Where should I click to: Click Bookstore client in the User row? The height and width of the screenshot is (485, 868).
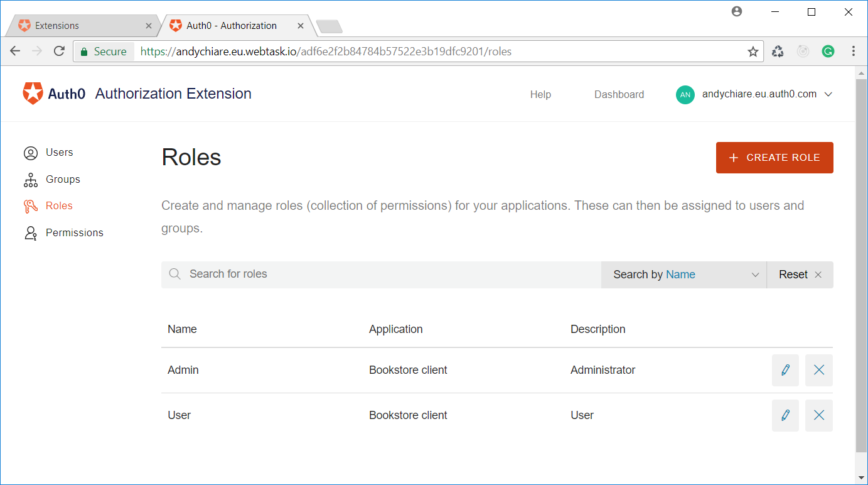click(x=408, y=415)
